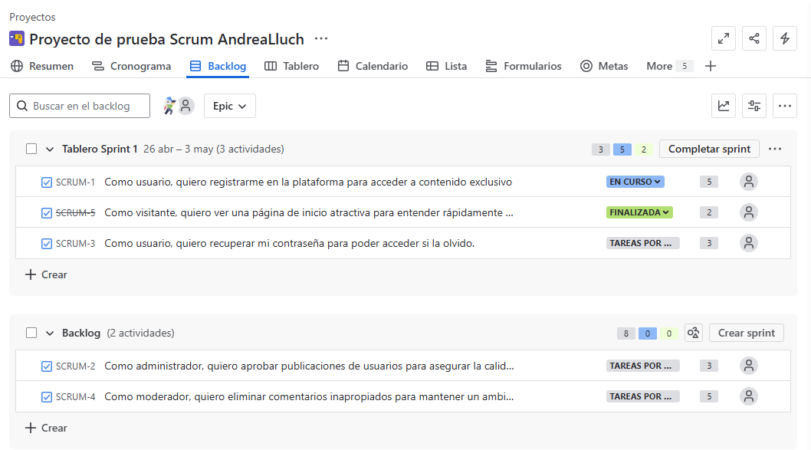The image size is (811, 450).
Task: Click the search magnifier icon
Action: pos(22,106)
